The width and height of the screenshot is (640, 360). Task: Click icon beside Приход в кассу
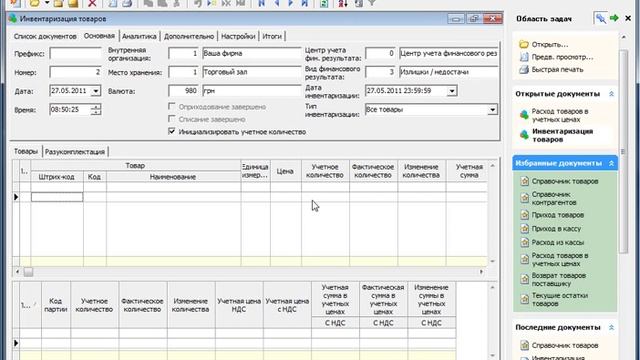(x=524, y=229)
